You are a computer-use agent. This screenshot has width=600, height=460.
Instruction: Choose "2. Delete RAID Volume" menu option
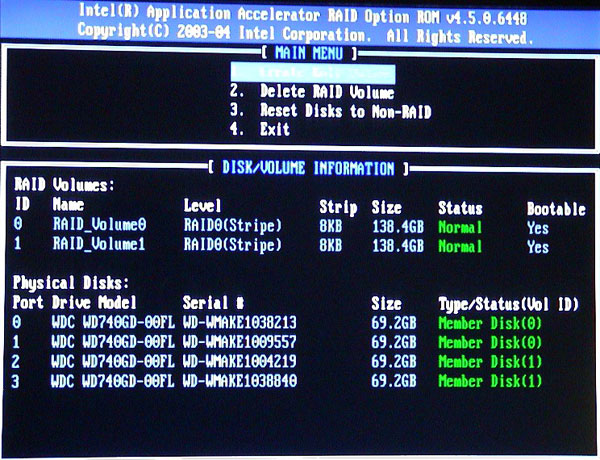pos(312,92)
